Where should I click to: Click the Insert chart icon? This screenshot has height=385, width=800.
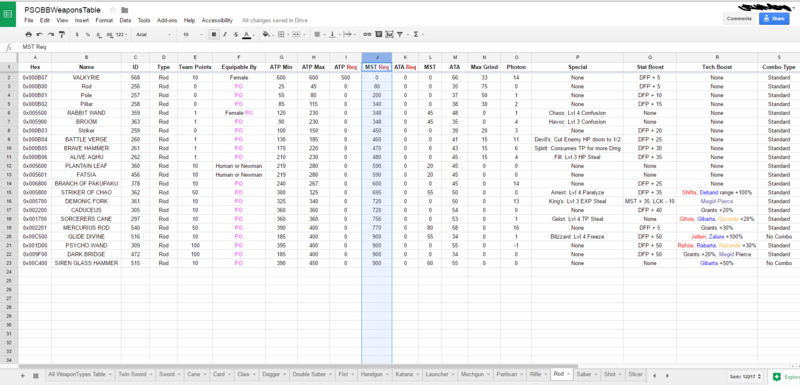[389, 35]
